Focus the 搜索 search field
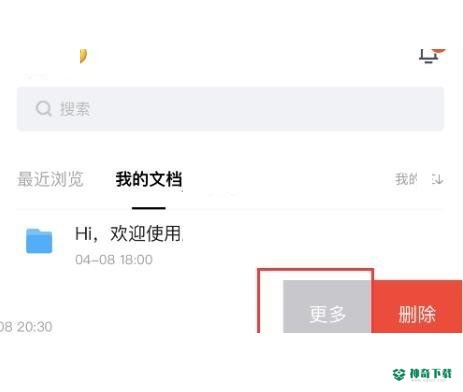This screenshot has width=463, height=392. [230, 109]
